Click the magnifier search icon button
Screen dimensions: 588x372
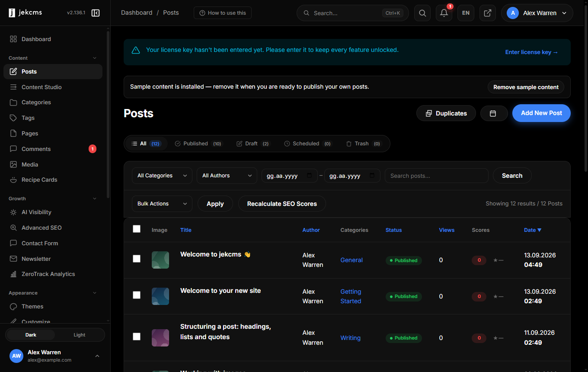click(x=422, y=13)
